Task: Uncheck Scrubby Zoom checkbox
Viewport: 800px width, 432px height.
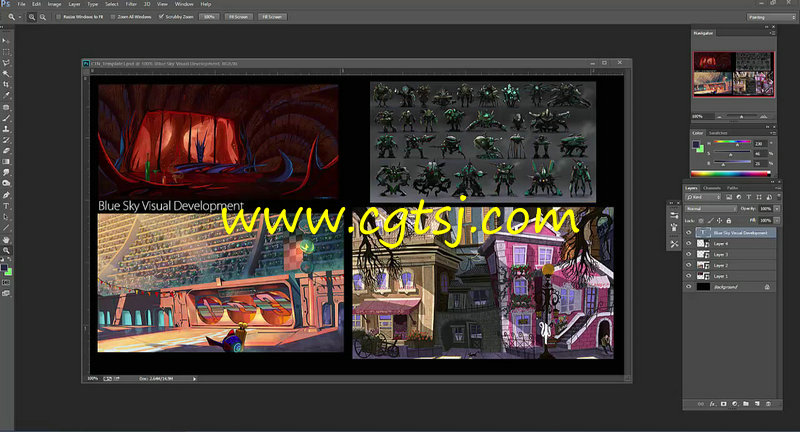Action: pos(161,17)
